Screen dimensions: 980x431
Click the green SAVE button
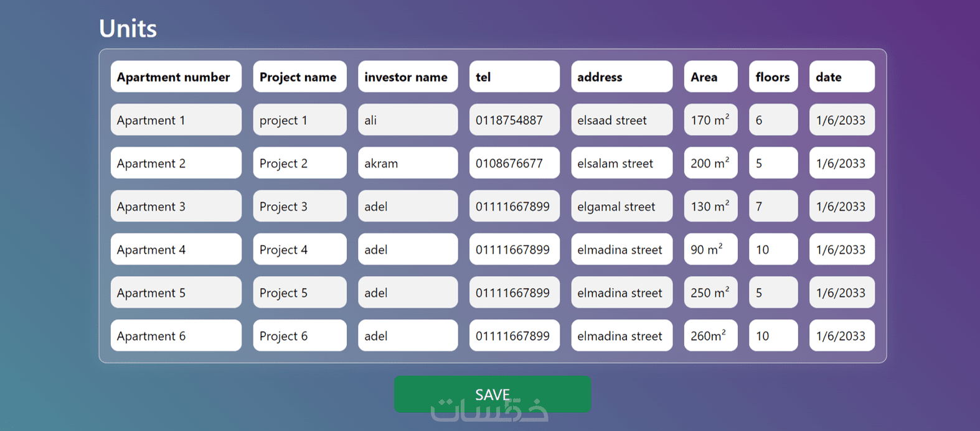(x=492, y=394)
